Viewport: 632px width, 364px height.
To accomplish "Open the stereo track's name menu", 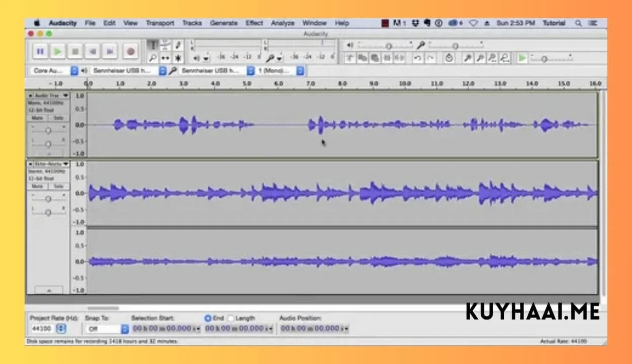I will pos(52,164).
